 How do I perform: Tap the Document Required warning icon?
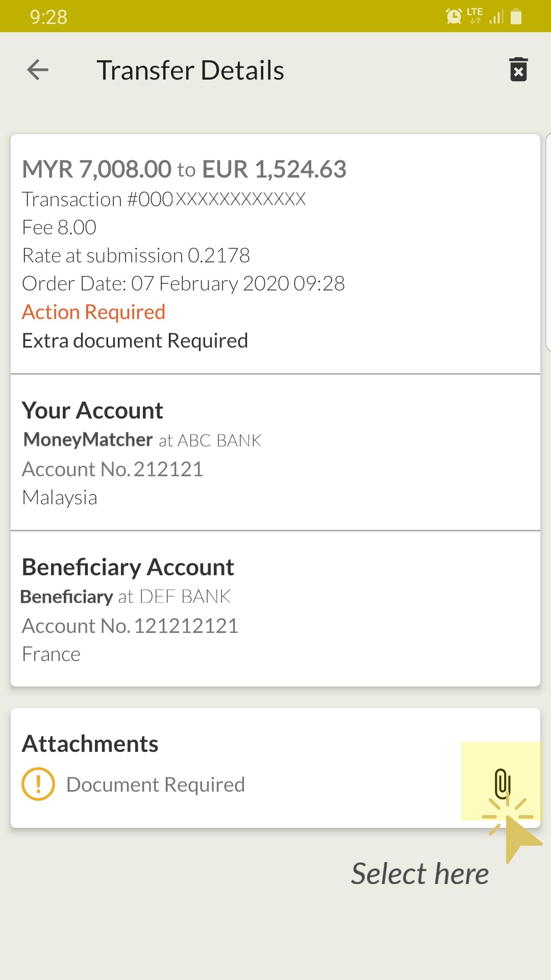pyautogui.click(x=38, y=784)
